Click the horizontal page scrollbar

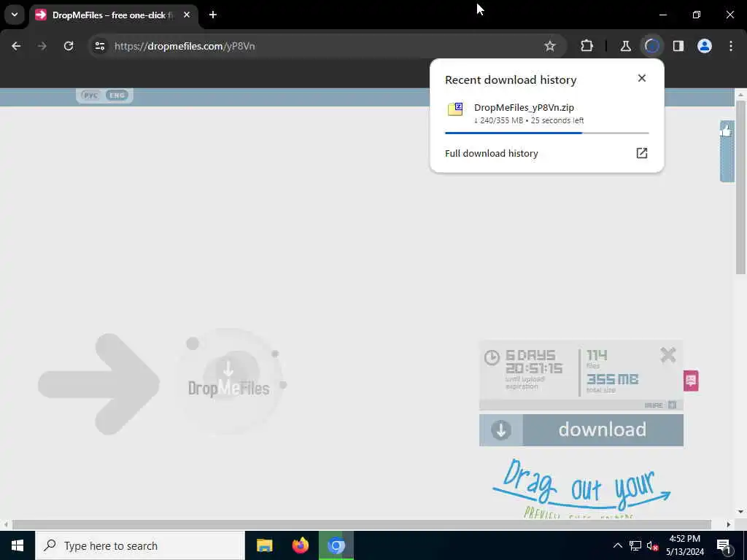pos(362,525)
